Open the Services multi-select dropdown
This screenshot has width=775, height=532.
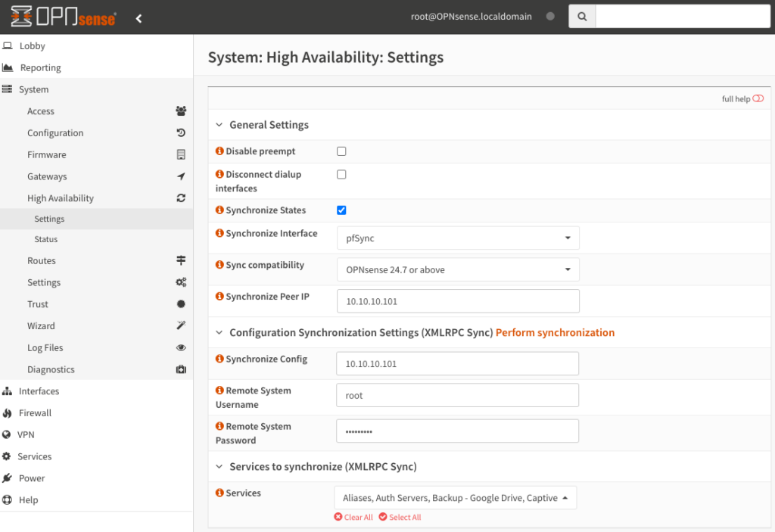[455, 498]
